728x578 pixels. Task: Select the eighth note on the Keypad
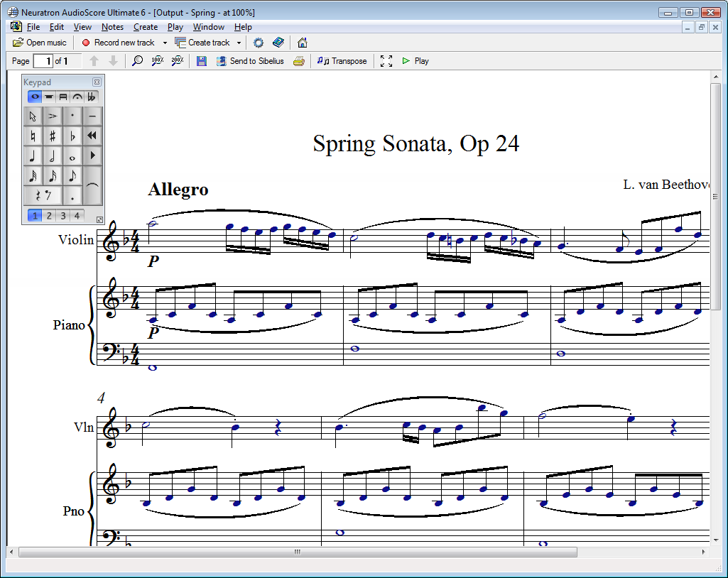tap(72, 176)
